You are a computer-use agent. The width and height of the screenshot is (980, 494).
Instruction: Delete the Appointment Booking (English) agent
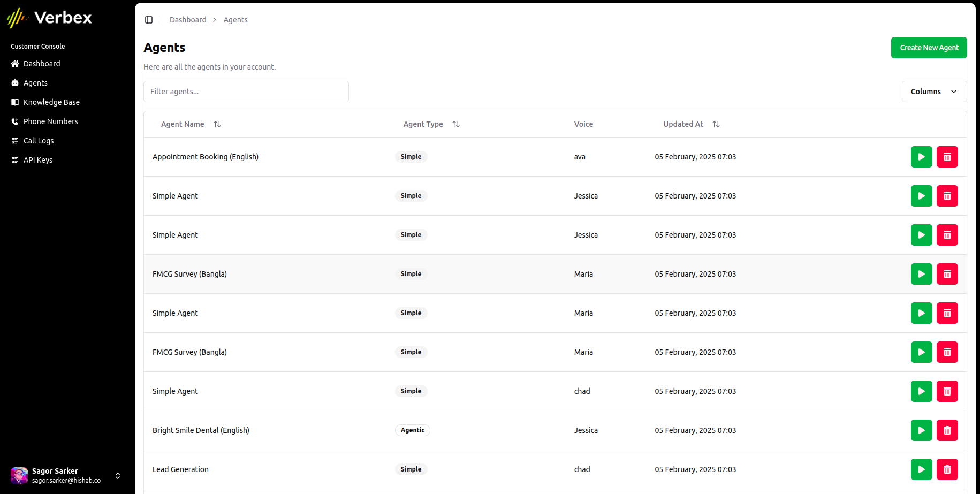pos(947,157)
